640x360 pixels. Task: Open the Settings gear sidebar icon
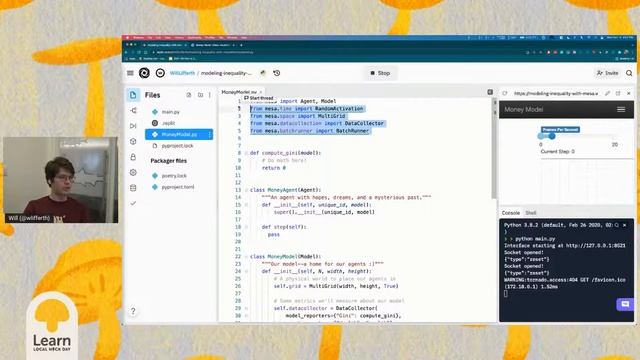pos(133,172)
